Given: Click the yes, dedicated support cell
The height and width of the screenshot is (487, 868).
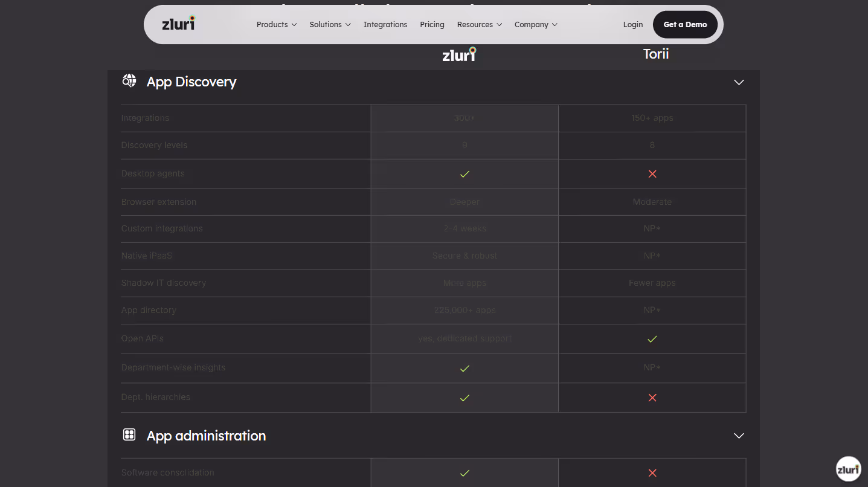Looking at the screenshot, I should 465,338.
